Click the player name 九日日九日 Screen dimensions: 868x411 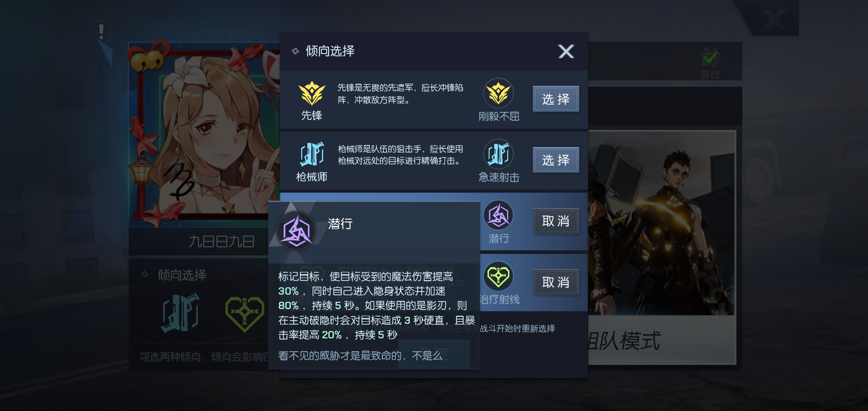pos(222,242)
